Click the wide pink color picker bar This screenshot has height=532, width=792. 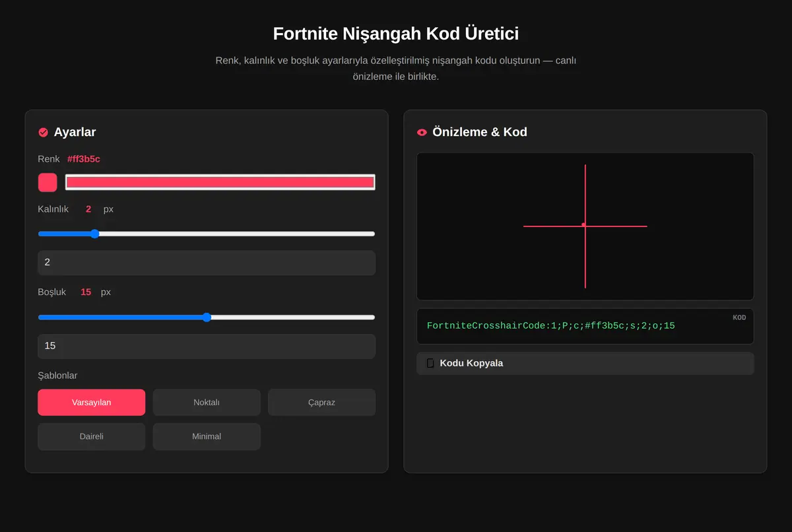[x=220, y=182]
